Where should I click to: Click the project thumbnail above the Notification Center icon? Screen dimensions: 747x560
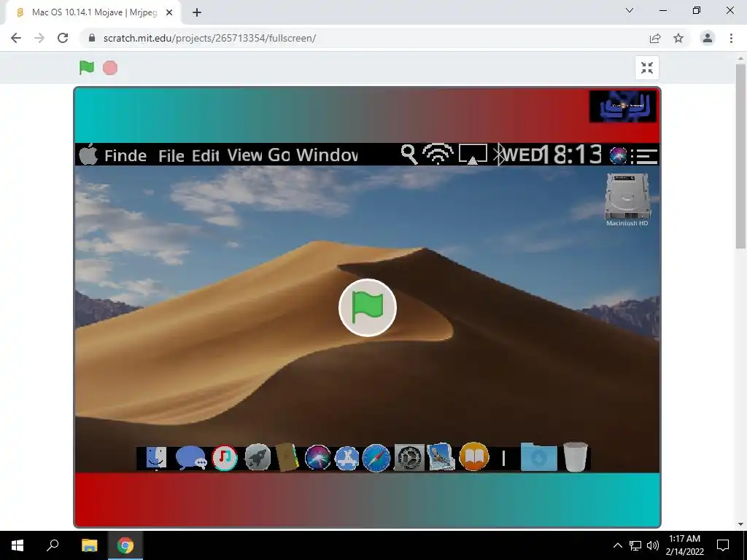(623, 106)
